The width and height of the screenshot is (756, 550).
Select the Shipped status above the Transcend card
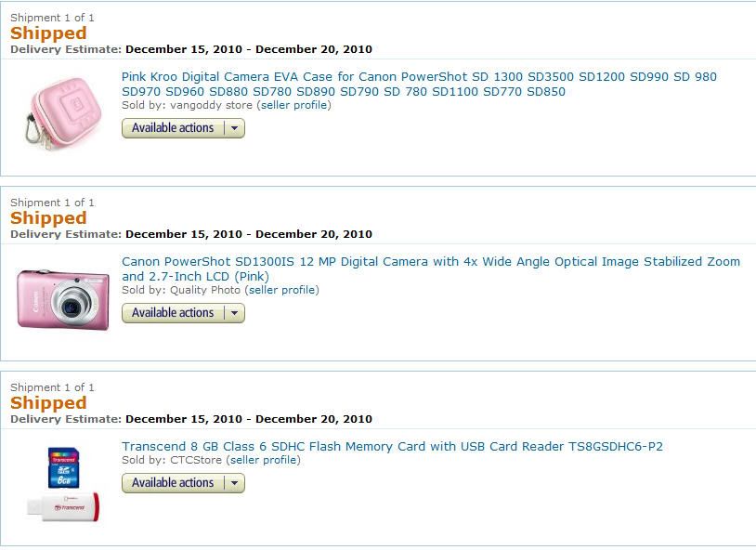[48, 403]
